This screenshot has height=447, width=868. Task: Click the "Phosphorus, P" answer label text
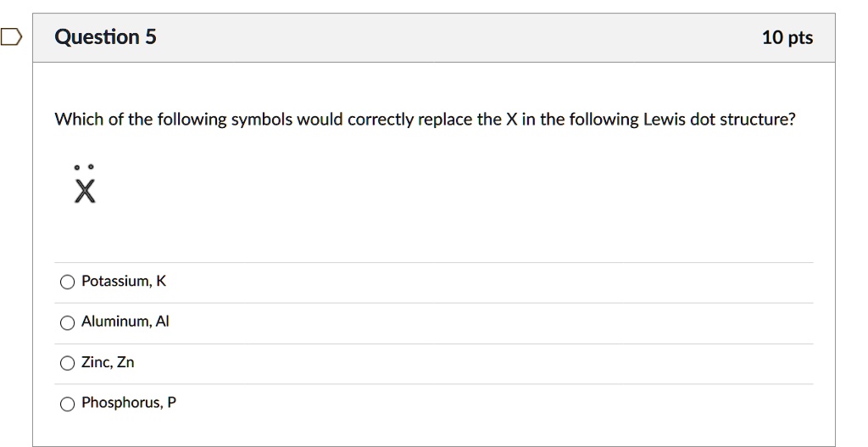[x=129, y=404]
